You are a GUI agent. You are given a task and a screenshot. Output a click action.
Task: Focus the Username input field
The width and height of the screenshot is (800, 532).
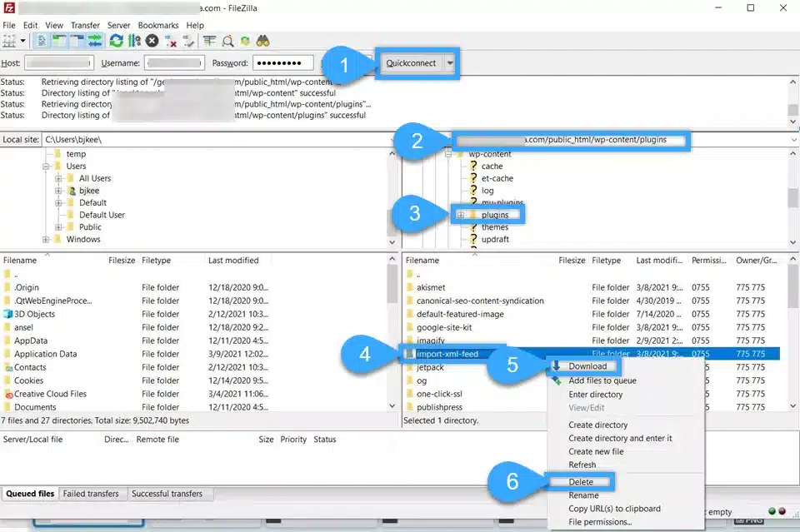tap(174, 63)
